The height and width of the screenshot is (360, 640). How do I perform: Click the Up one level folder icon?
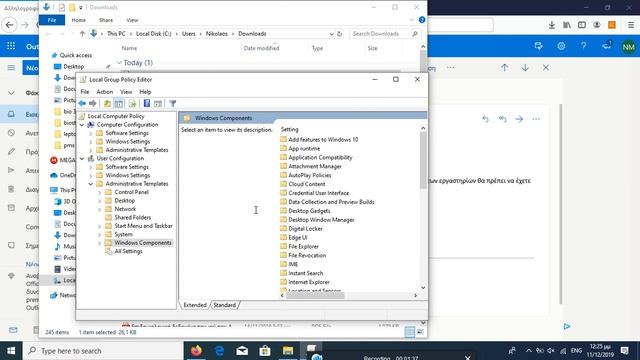(x=107, y=104)
